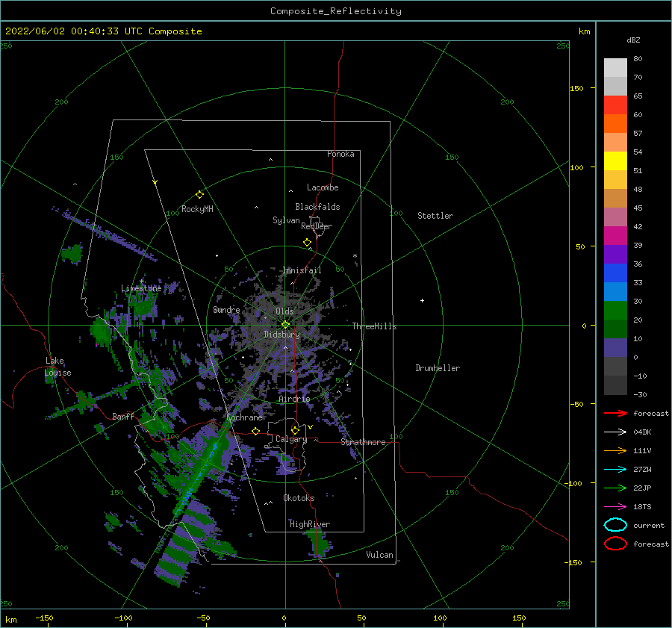Screen dimensions: 672x628
Task: Click the Lacombe city label
Action: pyautogui.click(x=323, y=187)
